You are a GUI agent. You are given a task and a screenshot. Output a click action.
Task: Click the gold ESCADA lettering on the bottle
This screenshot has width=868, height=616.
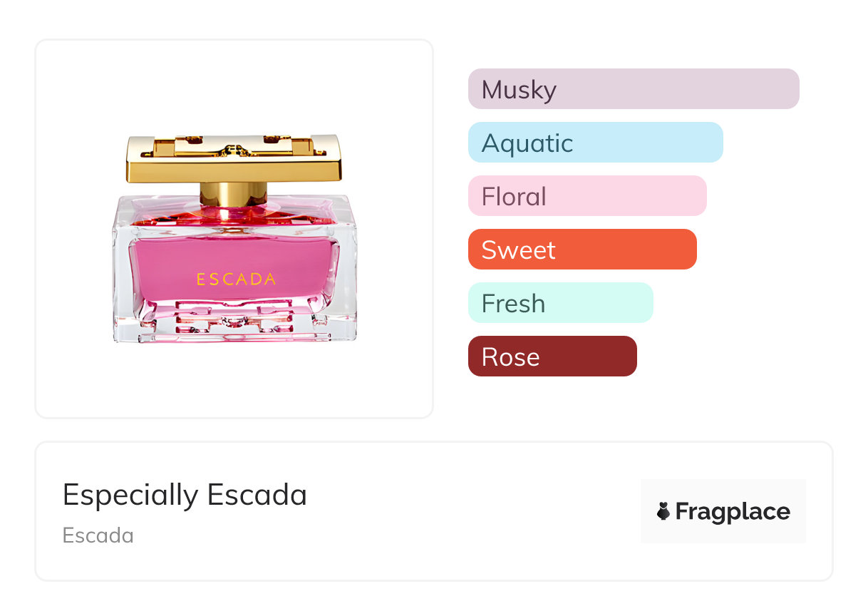(x=236, y=279)
